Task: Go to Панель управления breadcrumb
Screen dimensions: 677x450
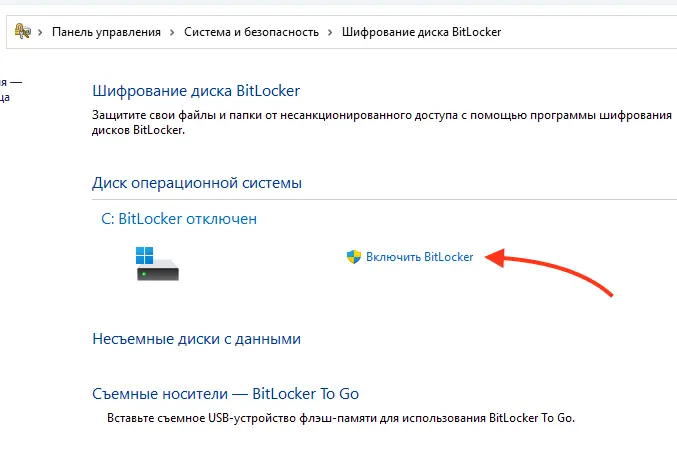Action: point(106,32)
